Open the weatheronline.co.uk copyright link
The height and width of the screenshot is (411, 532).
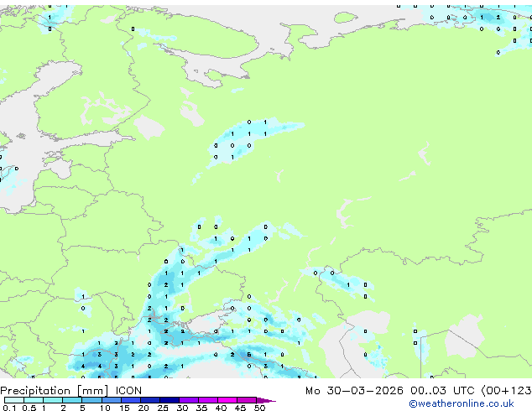461,403
